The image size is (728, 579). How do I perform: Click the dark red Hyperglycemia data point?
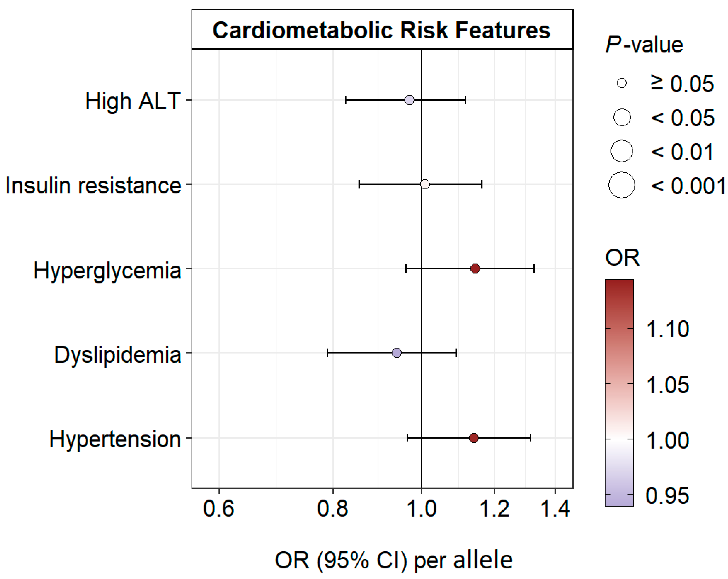(x=475, y=268)
